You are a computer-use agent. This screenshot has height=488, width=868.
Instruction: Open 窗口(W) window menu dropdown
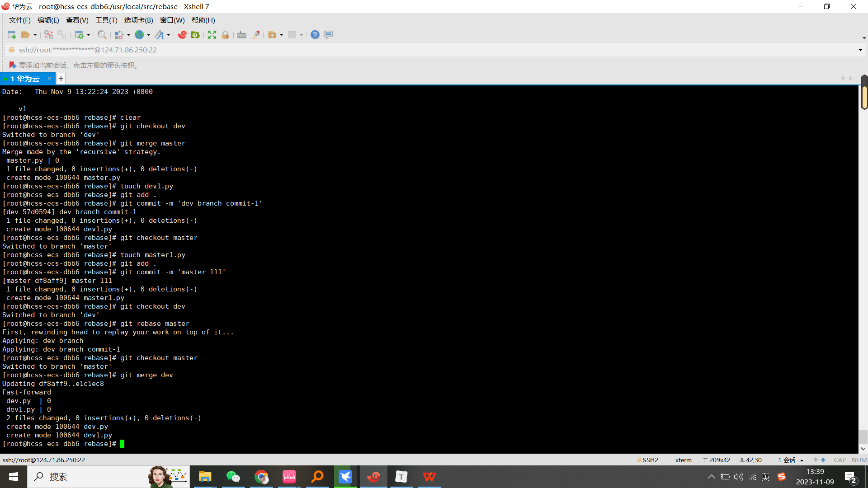(173, 20)
